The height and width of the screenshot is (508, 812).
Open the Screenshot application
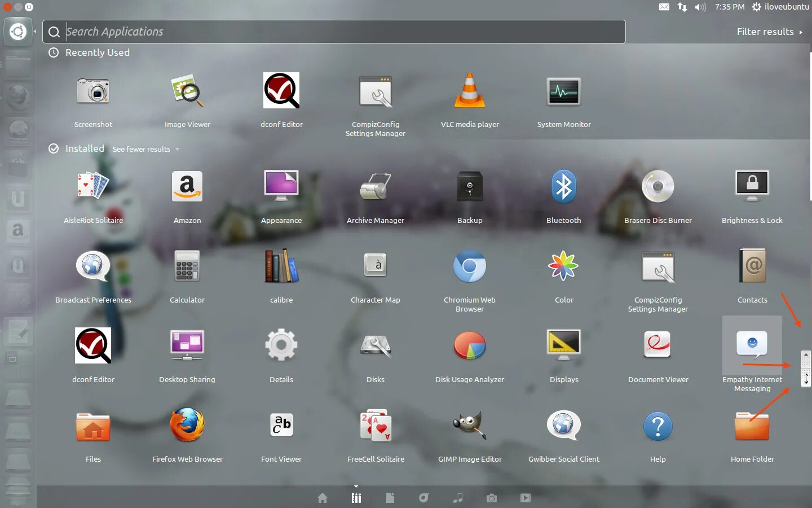pos(93,91)
